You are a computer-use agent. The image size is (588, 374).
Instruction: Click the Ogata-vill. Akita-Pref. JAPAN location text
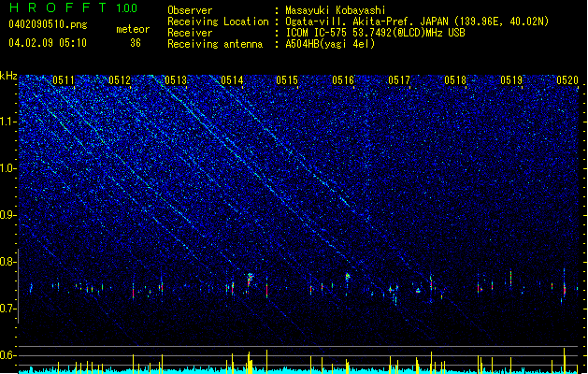[417, 22]
